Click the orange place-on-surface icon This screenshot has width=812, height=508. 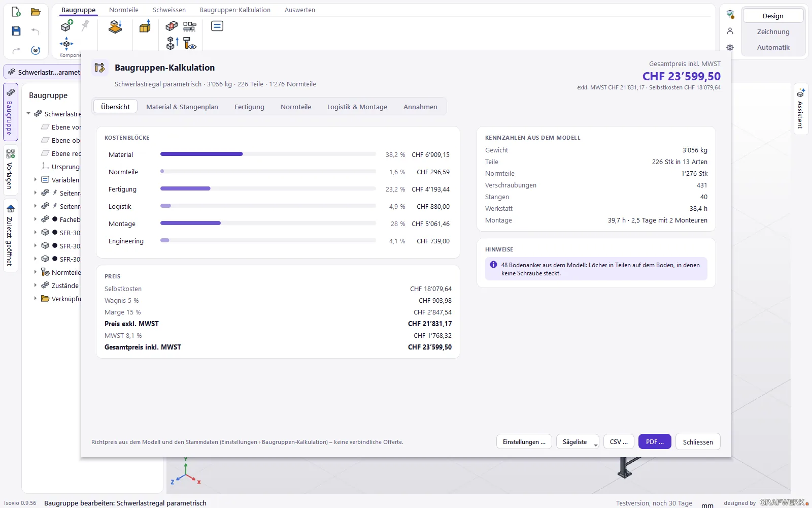click(x=115, y=26)
